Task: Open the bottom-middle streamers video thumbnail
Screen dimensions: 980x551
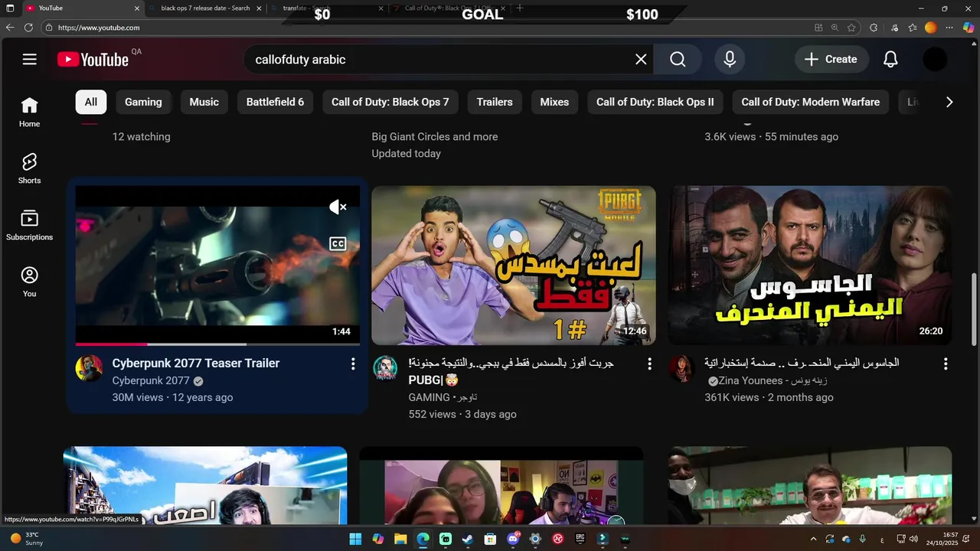Action: [x=501, y=485]
